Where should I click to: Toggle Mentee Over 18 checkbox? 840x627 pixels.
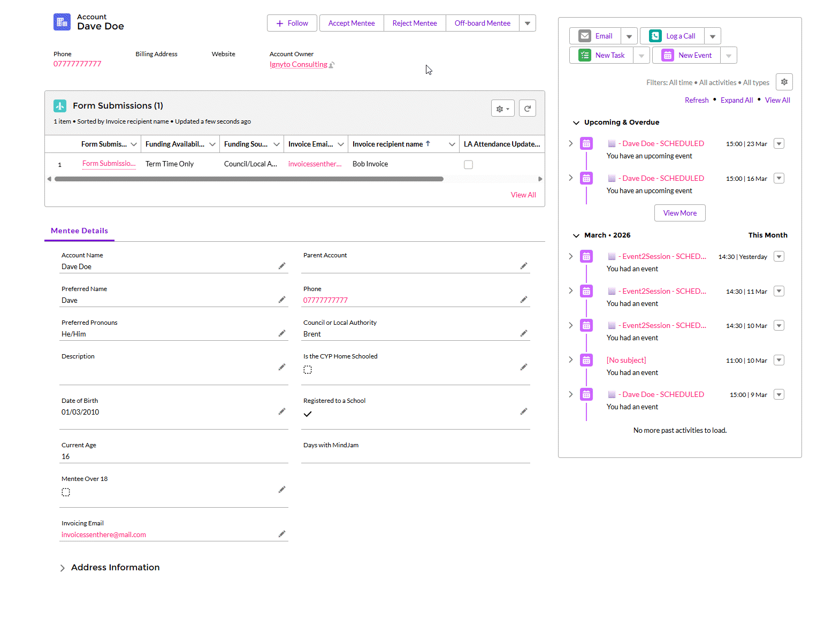pos(66,492)
